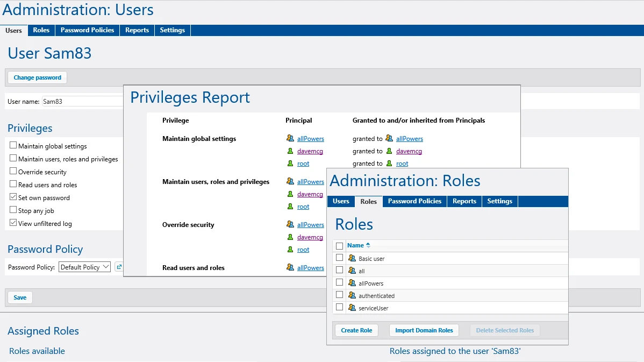The image size is (644, 362).
Task: Click the authenticated role icon
Action: tap(352, 295)
